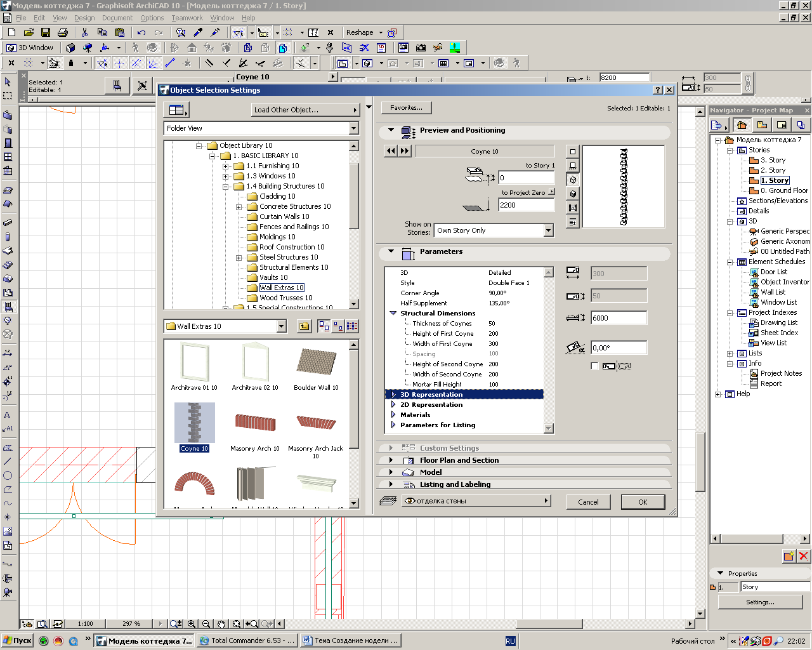The image size is (812, 650).
Task: Click the New document icon
Action: (x=11, y=32)
